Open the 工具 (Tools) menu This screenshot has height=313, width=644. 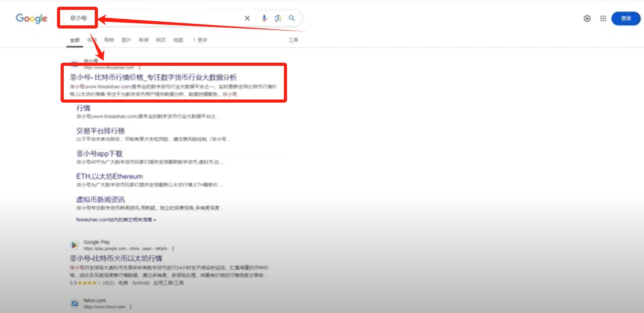pyautogui.click(x=293, y=40)
